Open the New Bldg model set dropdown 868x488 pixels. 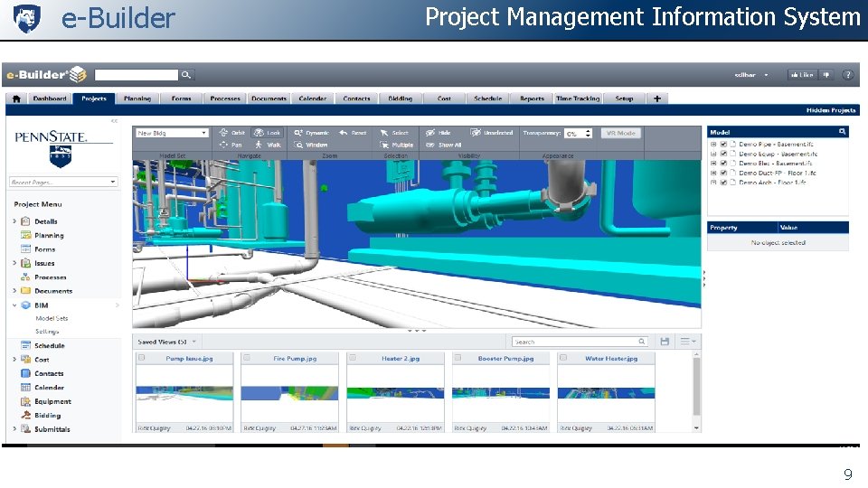(172, 133)
